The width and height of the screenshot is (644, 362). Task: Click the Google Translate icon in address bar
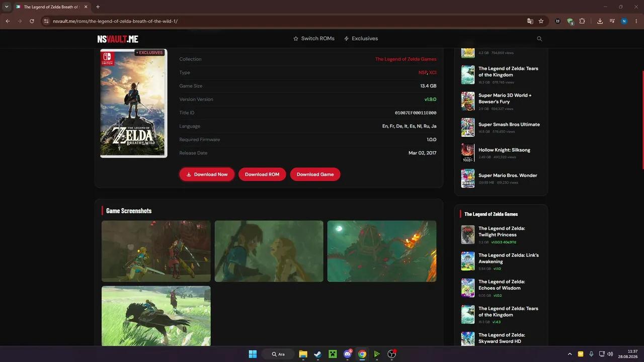click(530, 21)
